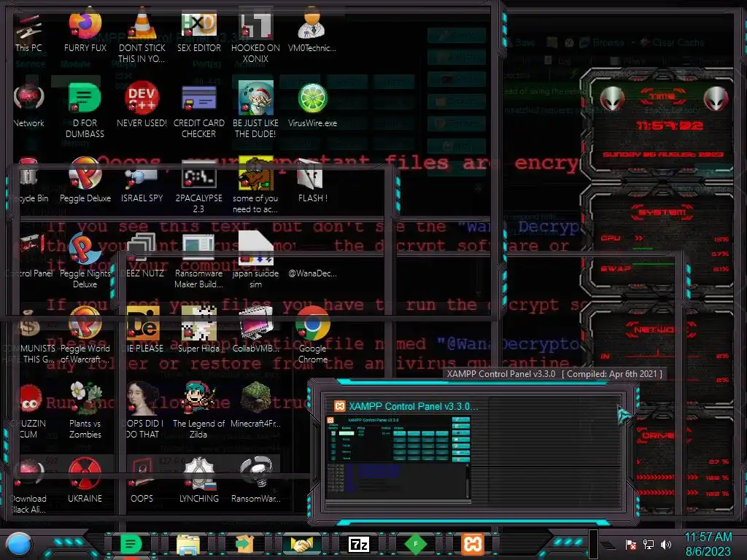The width and height of the screenshot is (747, 560).
Task: Click the XAMPP Control Panel v3.3.0 preview title
Action: pyautogui.click(x=414, y=406)
